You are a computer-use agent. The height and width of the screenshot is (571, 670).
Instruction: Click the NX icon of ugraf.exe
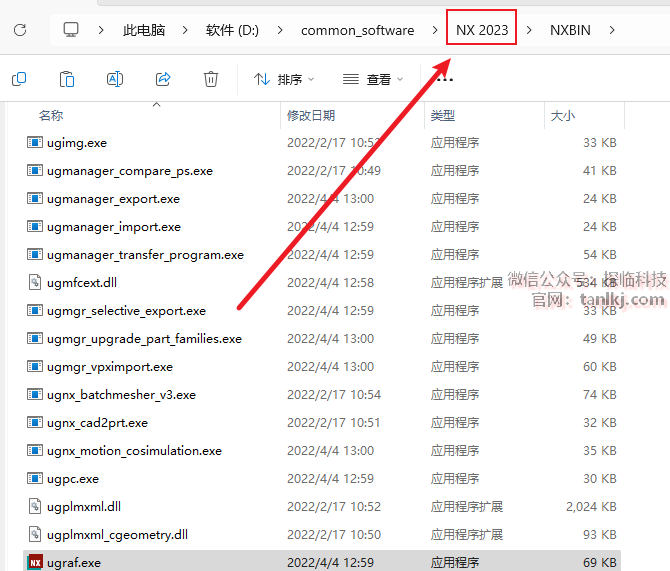(35, 562)
